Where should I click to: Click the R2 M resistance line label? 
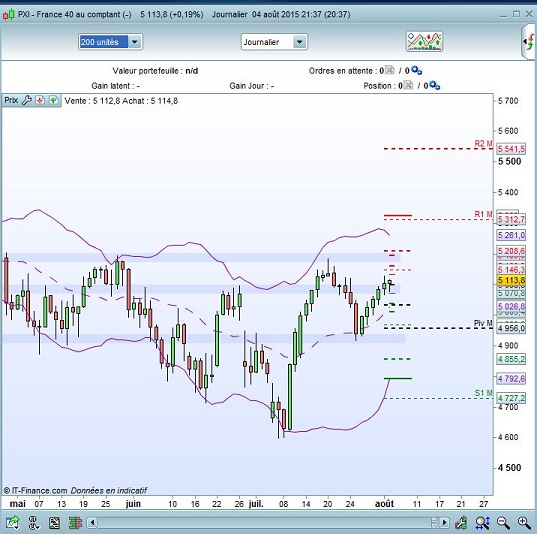[483, 144]
